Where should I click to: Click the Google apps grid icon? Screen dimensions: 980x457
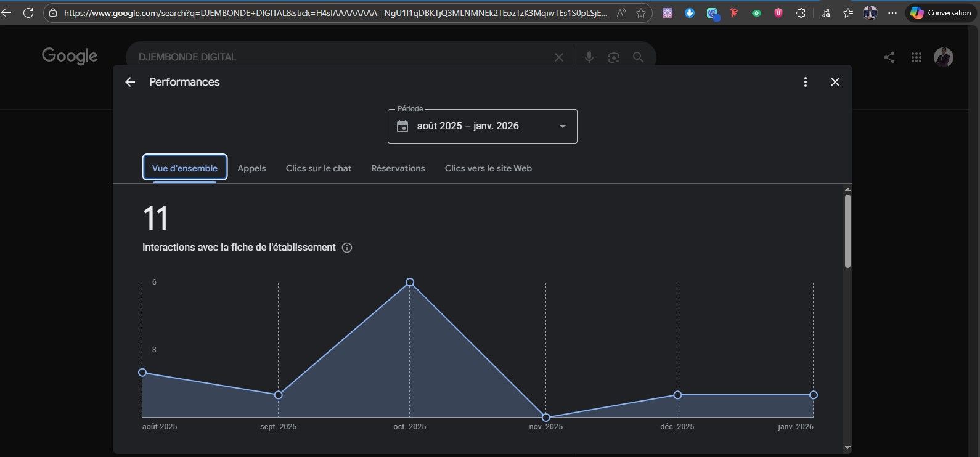[916, 57]
